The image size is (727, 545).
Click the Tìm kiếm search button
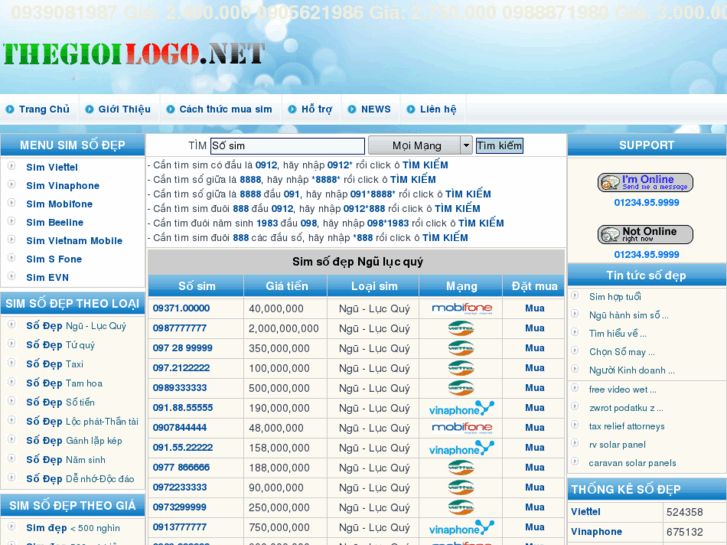point(500,146)
